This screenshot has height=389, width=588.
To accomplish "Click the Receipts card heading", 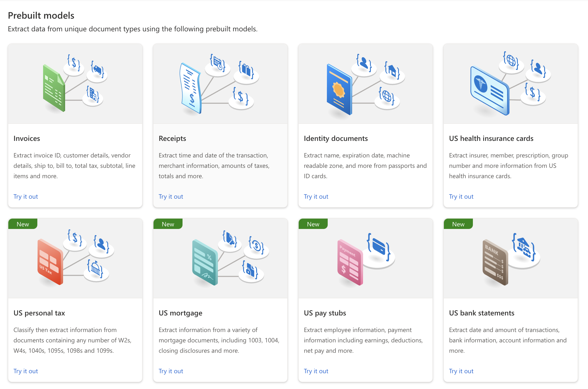I will [x=172, y=138].
